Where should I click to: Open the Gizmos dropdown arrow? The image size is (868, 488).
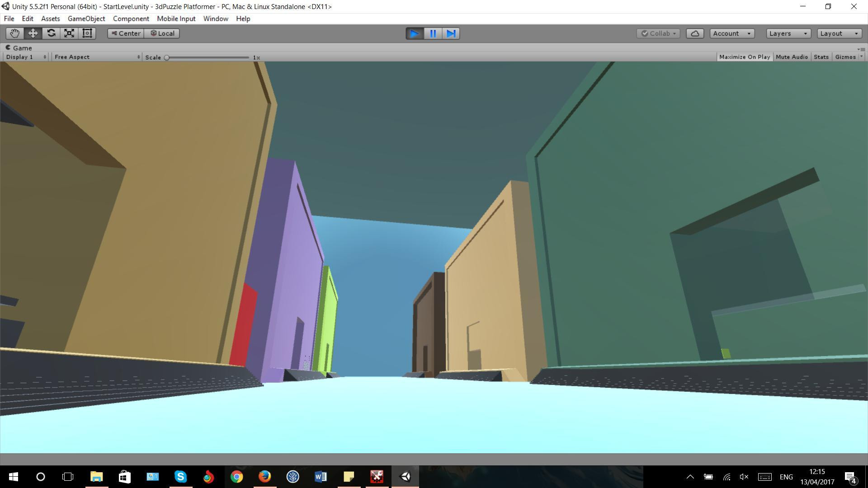861,57
